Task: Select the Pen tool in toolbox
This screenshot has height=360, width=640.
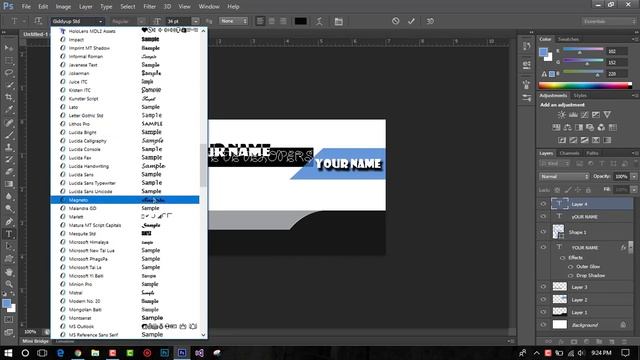Action: [x=9, y=222]
